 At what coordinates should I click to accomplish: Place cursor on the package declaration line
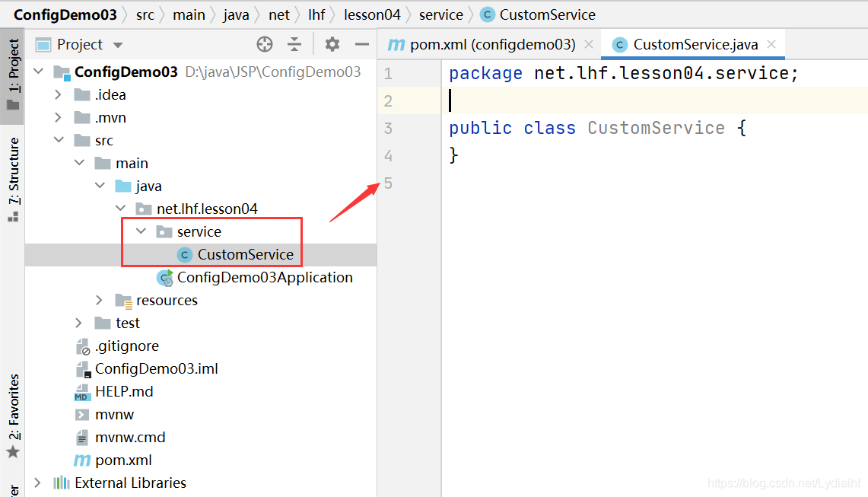pyautogui.click(x=623, y=73)
